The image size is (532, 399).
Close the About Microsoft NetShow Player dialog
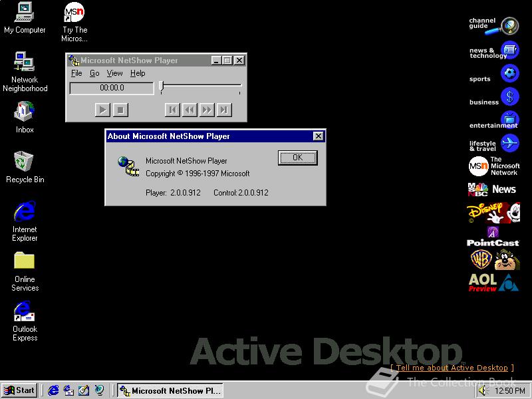319,136
